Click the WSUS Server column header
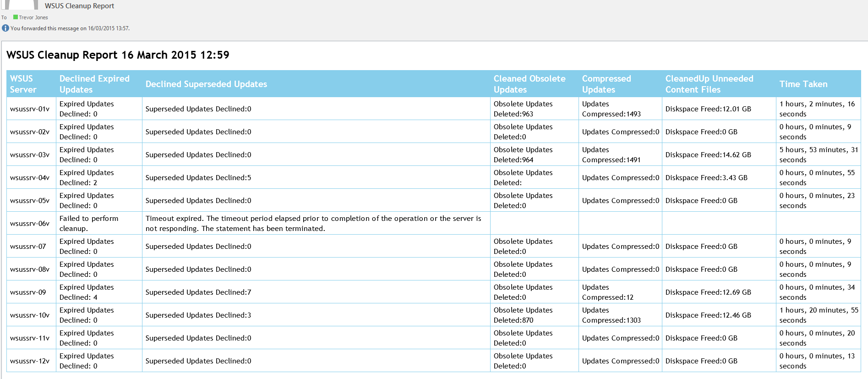Image resolution: width=868 pixels, height=379 pixels. 23,84
